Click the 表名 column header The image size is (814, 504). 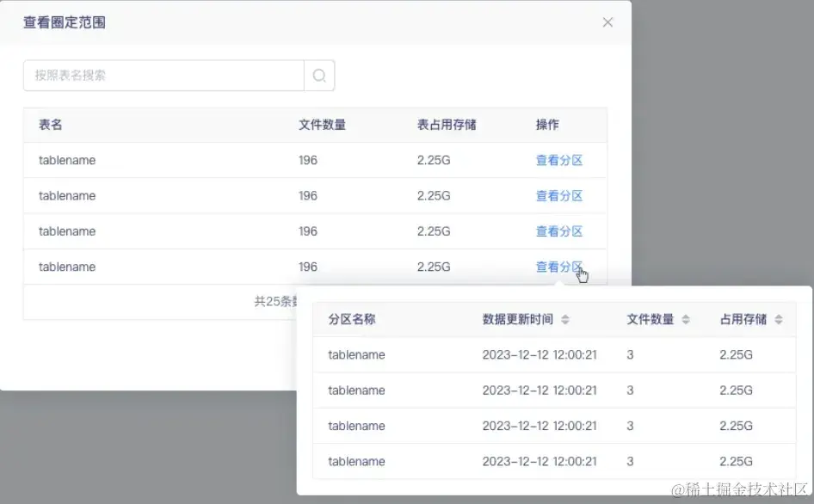pos(51,125)
